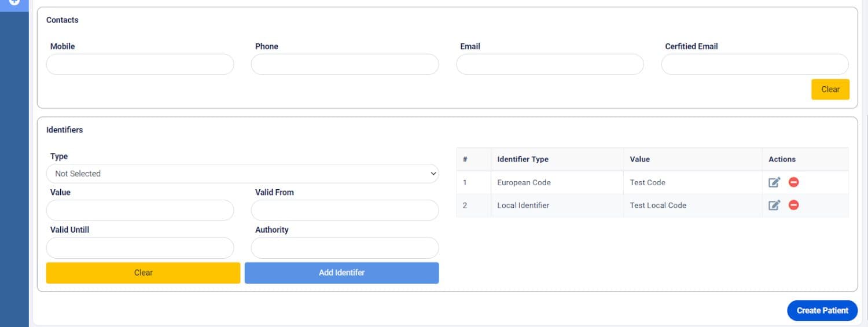This screenshot has height=327, width=868.
Task: Click into the Phone field
Action: click(x=345, y=64)
